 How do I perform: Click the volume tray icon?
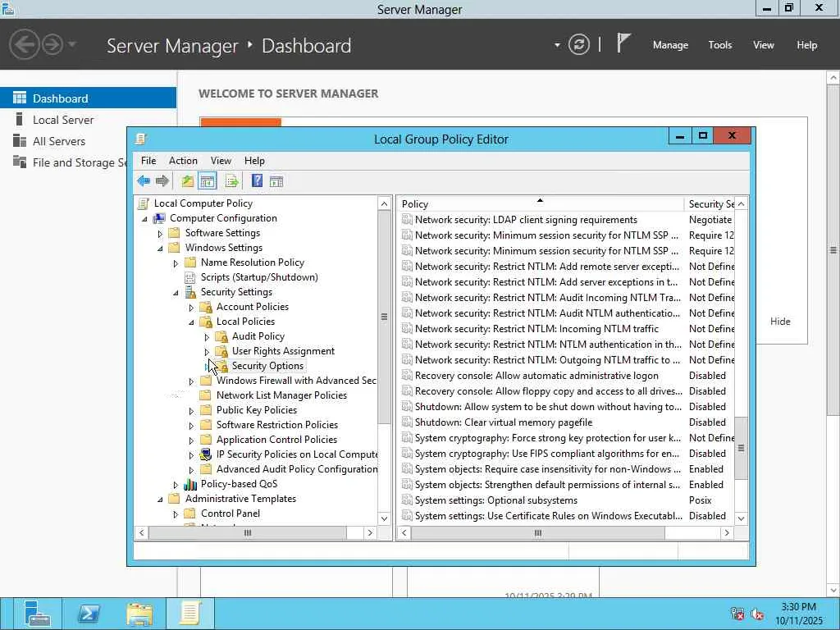[757, 614]
